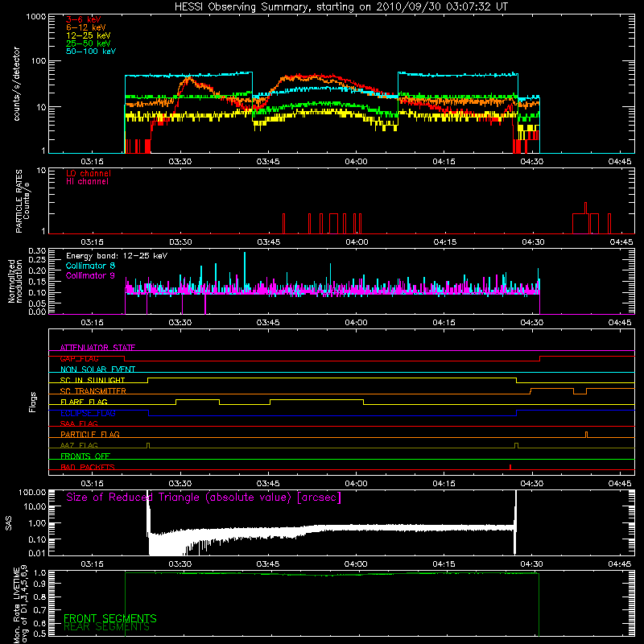Click the 100.00 SAS axis value
Viewport: 644px width, 644px height.
pos(32,492)
